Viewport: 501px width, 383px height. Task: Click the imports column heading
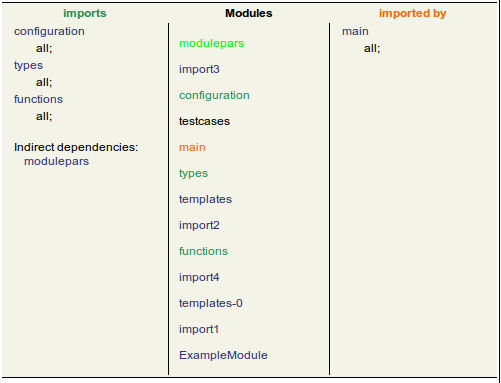coord(85,14)
